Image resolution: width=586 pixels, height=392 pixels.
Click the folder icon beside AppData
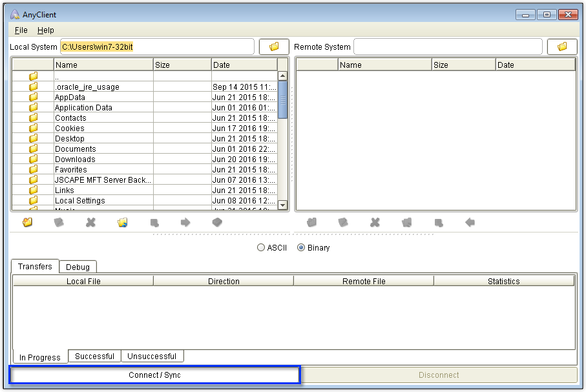pos(33,97)
